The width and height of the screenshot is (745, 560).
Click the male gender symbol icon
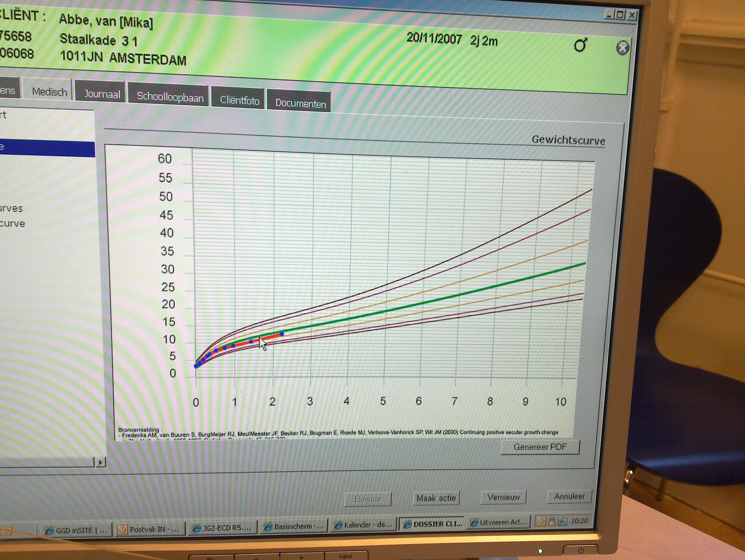click(x=580, y=45)
